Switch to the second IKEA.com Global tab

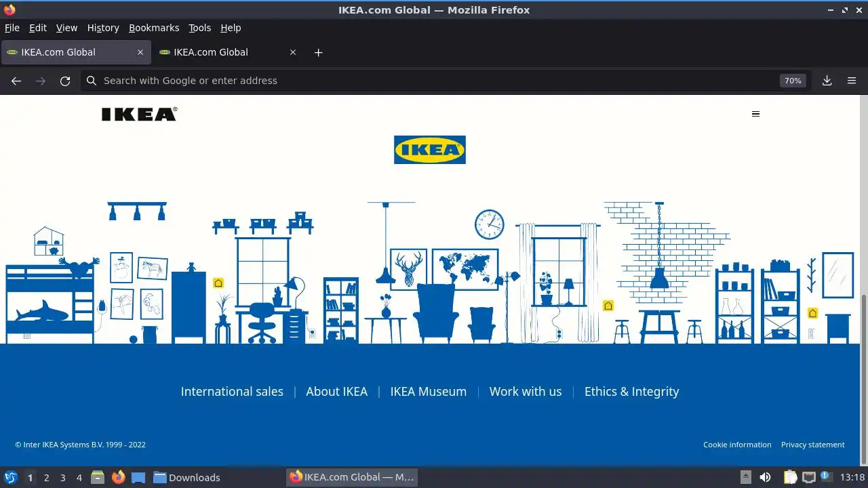point(228,52)
